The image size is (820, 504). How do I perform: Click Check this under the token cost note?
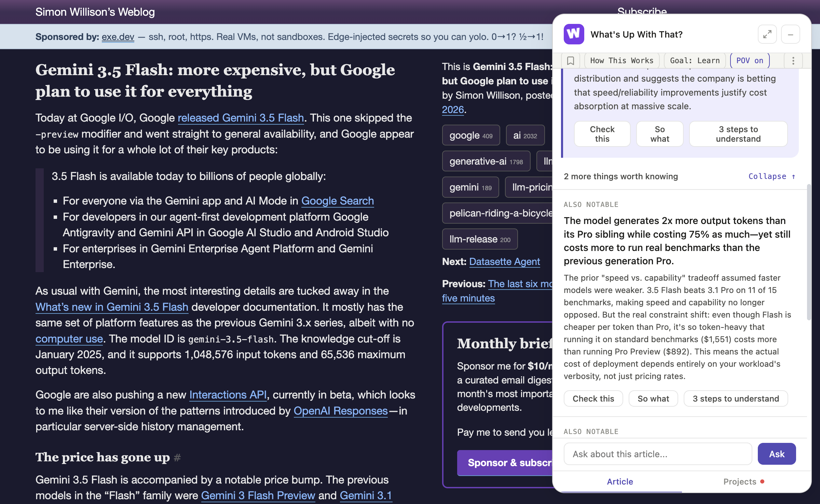[593, 398]
